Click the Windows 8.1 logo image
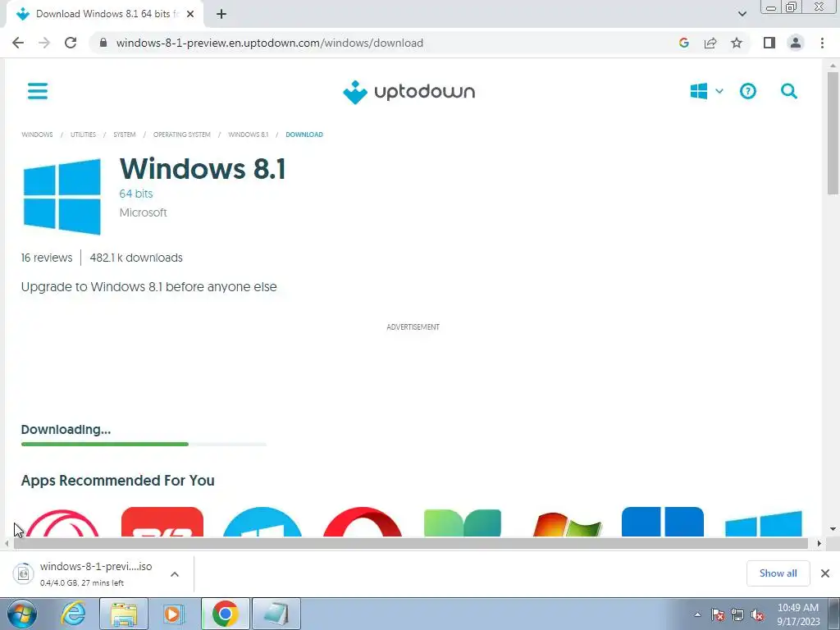 pyautogui.click(x=62, y=197)
